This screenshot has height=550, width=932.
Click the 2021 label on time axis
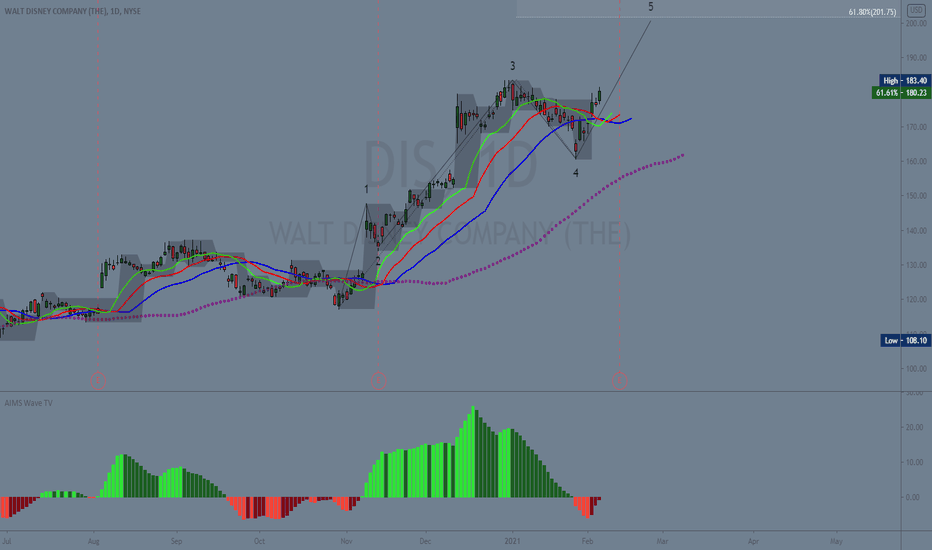tap(513, 541)
